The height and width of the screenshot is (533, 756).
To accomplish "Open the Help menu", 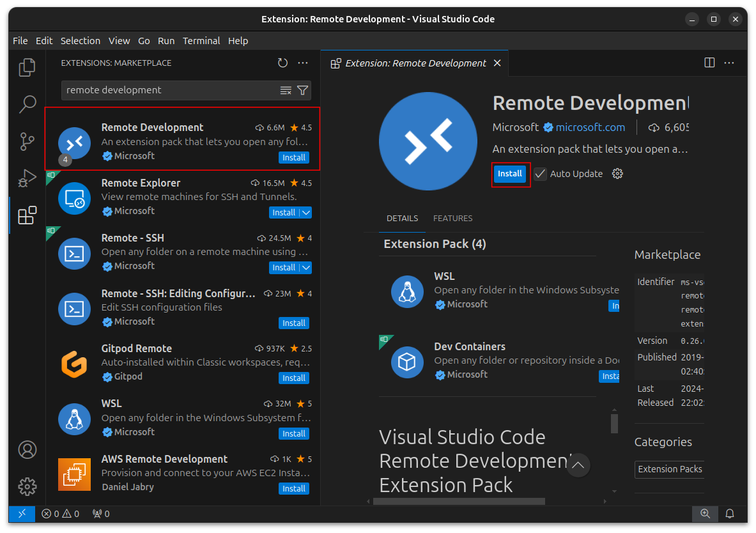I will click(x=238, y=41).
